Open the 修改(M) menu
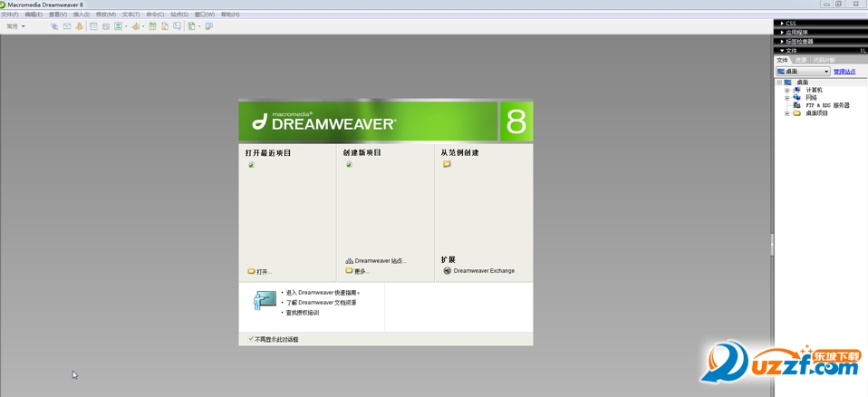 click(106, 15)
